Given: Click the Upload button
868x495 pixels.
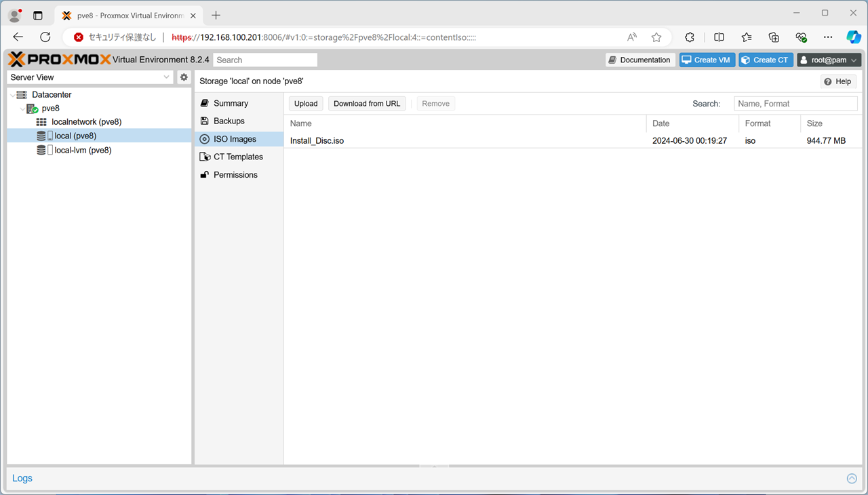Looking at the screenshot, I should pyautogui.click(x=306, y=104).
